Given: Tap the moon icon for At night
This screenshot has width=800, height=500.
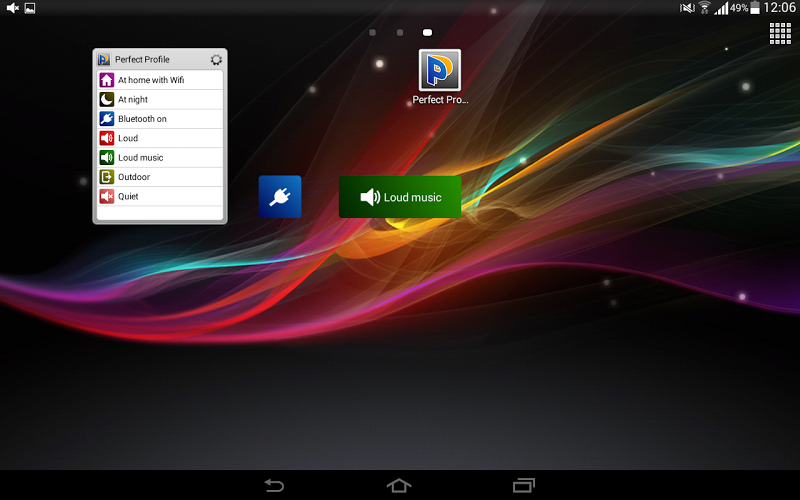Looking at the screenshot, I should point(107,99).
